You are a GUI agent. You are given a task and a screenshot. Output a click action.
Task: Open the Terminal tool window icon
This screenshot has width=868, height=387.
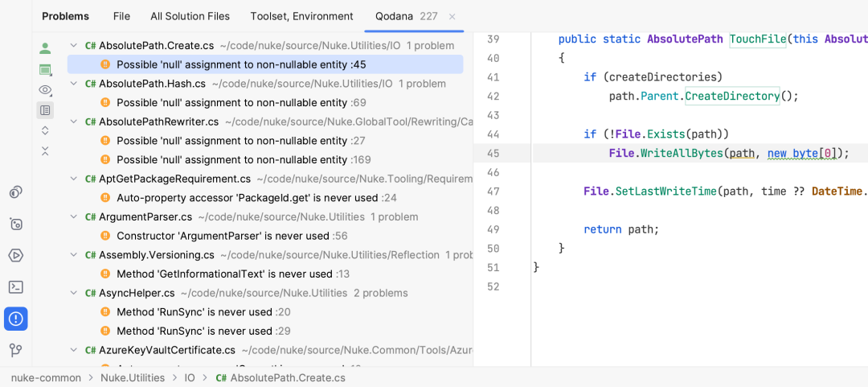pos(15,287)
